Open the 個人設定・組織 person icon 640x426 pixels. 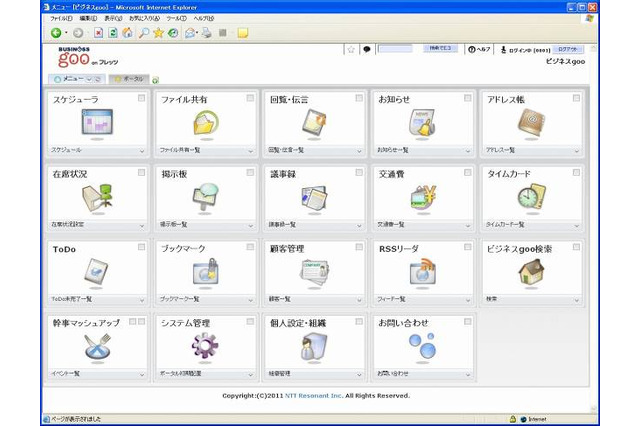[x=314, y=346]
